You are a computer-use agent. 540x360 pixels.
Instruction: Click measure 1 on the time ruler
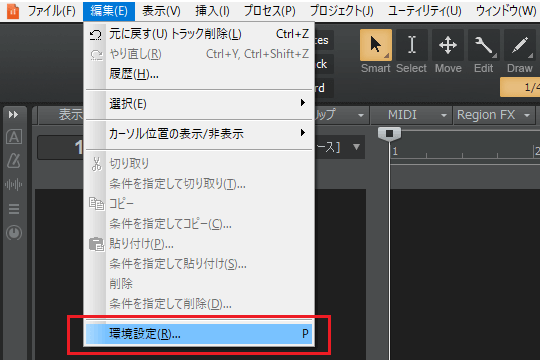[x=395, y=151]
